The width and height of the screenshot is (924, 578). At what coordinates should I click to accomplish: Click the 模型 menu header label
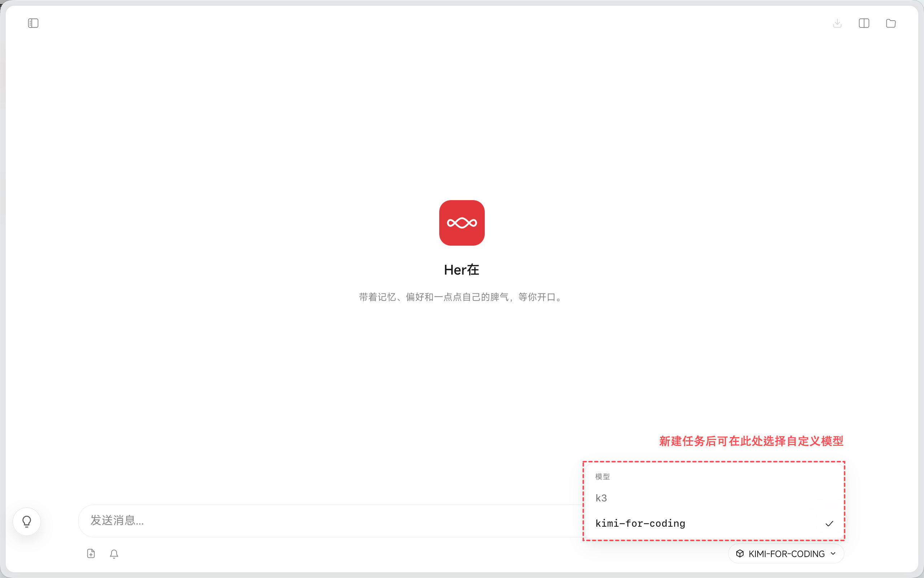602,477
